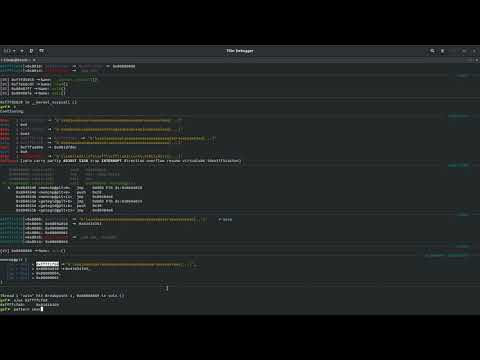Viewport: 480px width, 360px height.
Task: Click the 'Thread 1 hit Breakpoint' message line
Action: click(x=62, y=296)
